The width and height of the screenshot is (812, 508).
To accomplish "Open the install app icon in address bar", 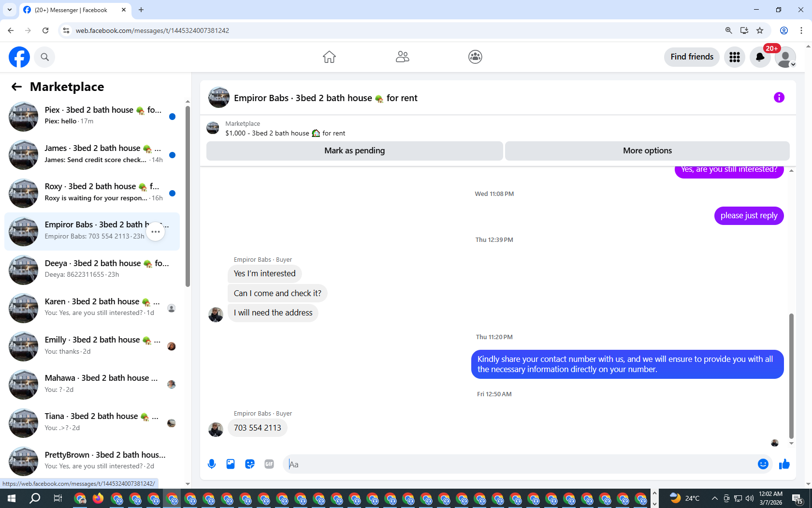I will tap(744, 30).
